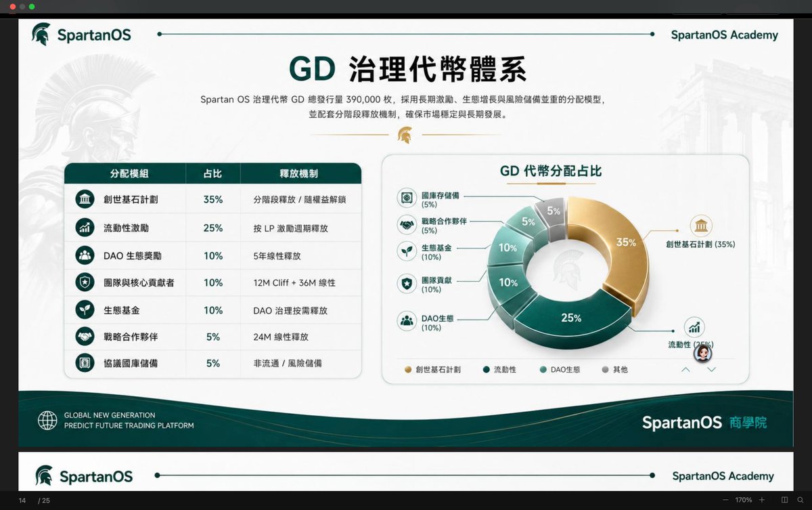The image size is (812, 510).
Task: Click the handshake icon in 戰略合作夥伴 table row
Action: (x=85, y=336)
